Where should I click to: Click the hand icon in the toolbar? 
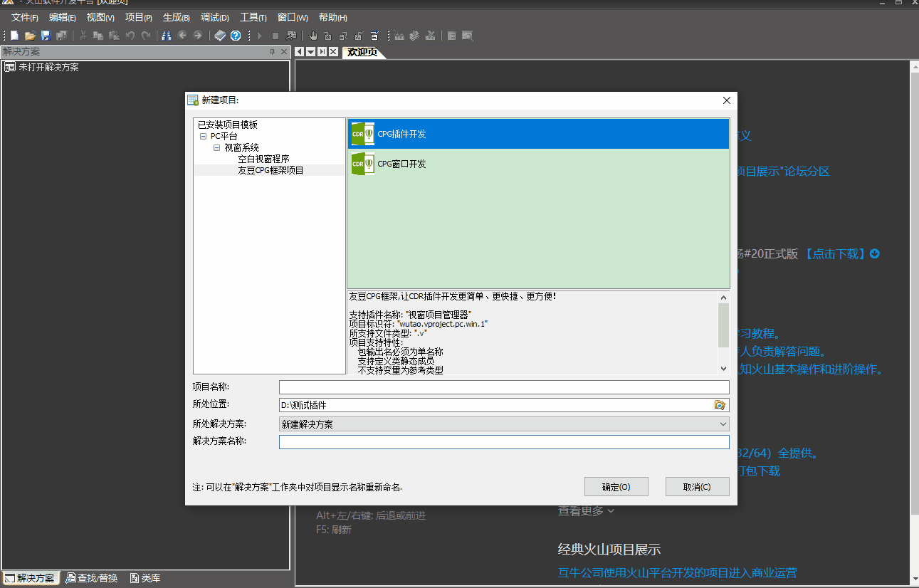point(312,36)
